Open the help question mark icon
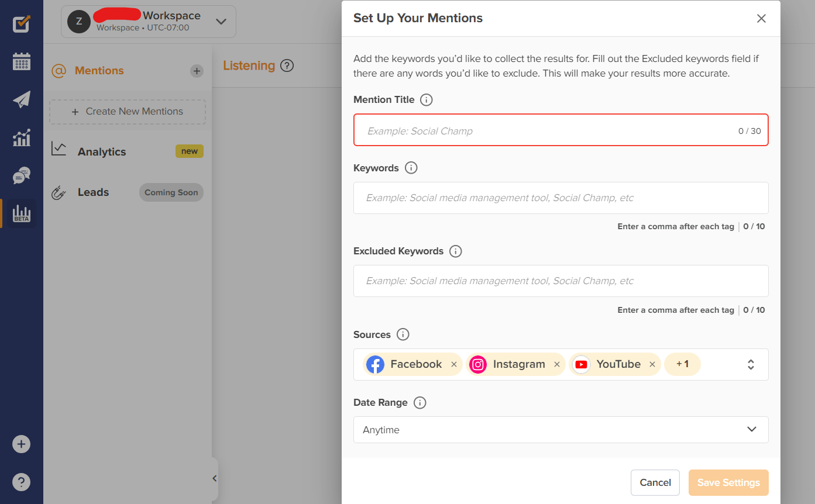 point(21,482)
